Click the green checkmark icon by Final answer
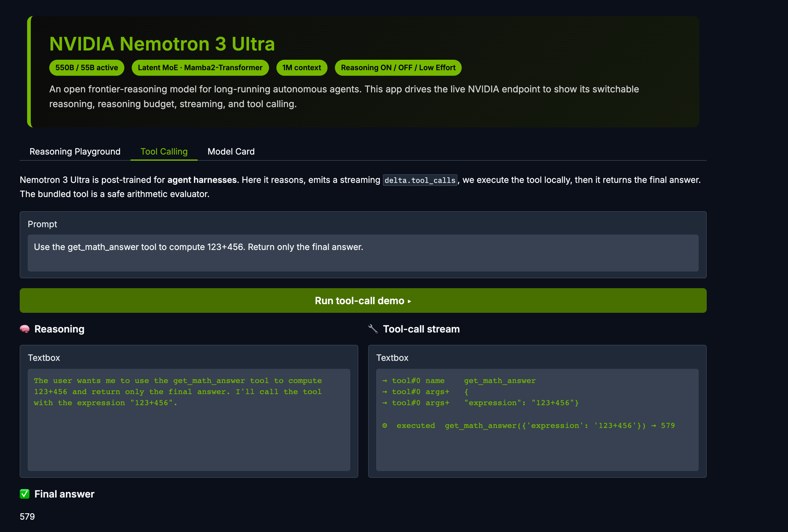The height and width of the screenshot is (532, 788). 25,494
